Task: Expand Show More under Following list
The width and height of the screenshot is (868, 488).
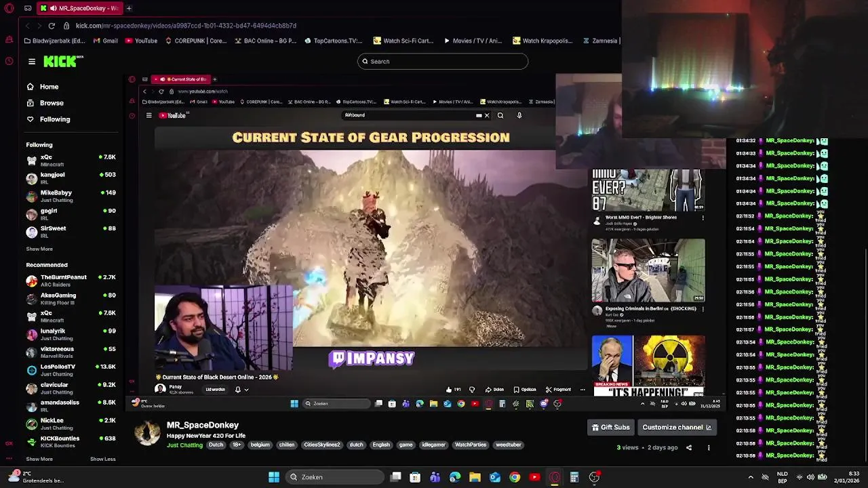Action: point(39,249)
